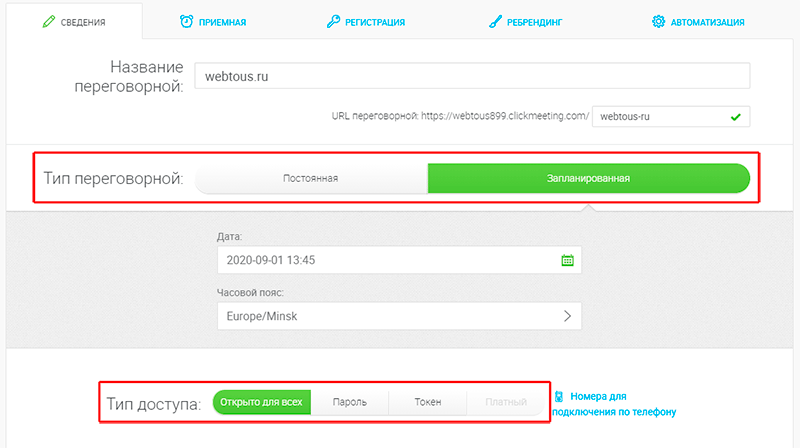Switch to the Приемная tab
Viewport: 800px width, 448px height.
(213, 22)
